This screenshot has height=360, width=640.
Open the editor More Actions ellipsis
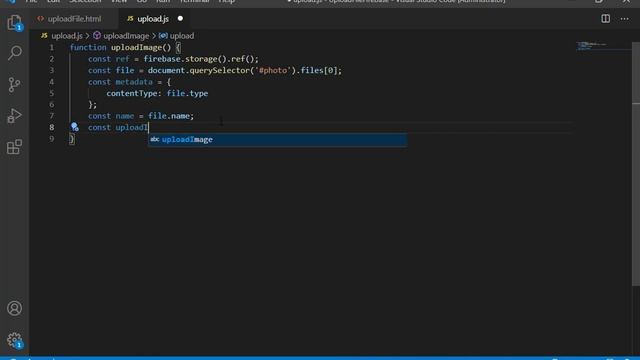(624, 19)
